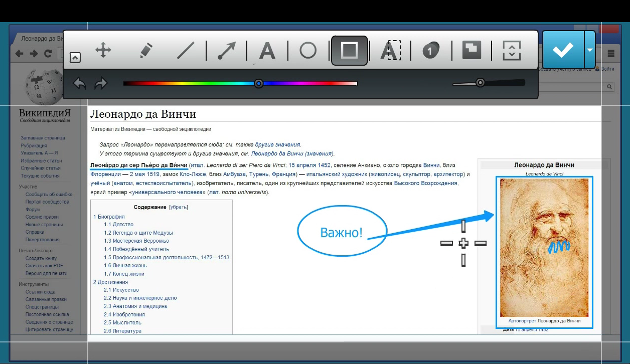
Task: Jump to 2.4 Изобретения section
Action: pyautogui.click(x=124, y=314)
